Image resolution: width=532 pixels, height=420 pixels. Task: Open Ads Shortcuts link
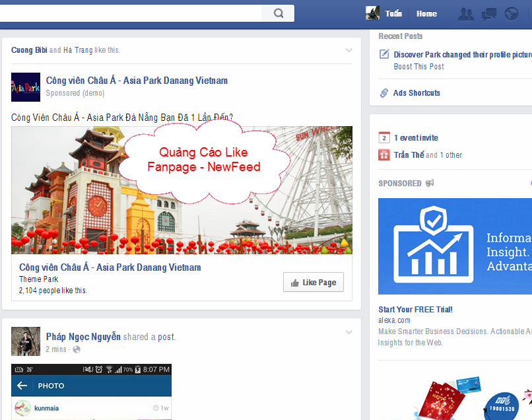pos(416,93)
